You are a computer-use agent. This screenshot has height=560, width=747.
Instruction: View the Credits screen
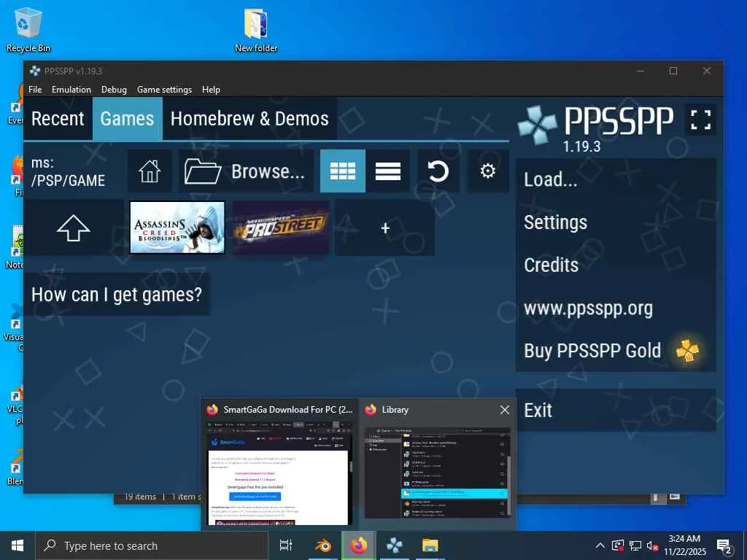(x=616, y=265)
